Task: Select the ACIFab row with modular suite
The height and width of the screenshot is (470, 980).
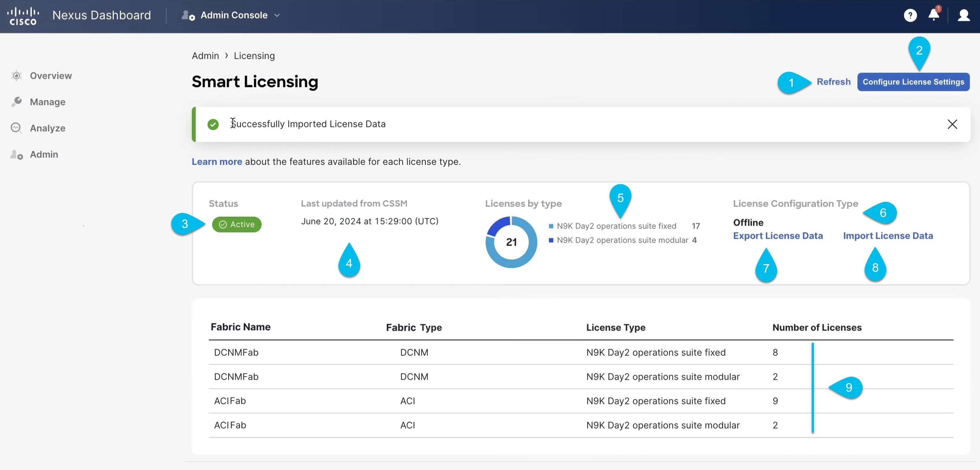Action: pos(581,426)
